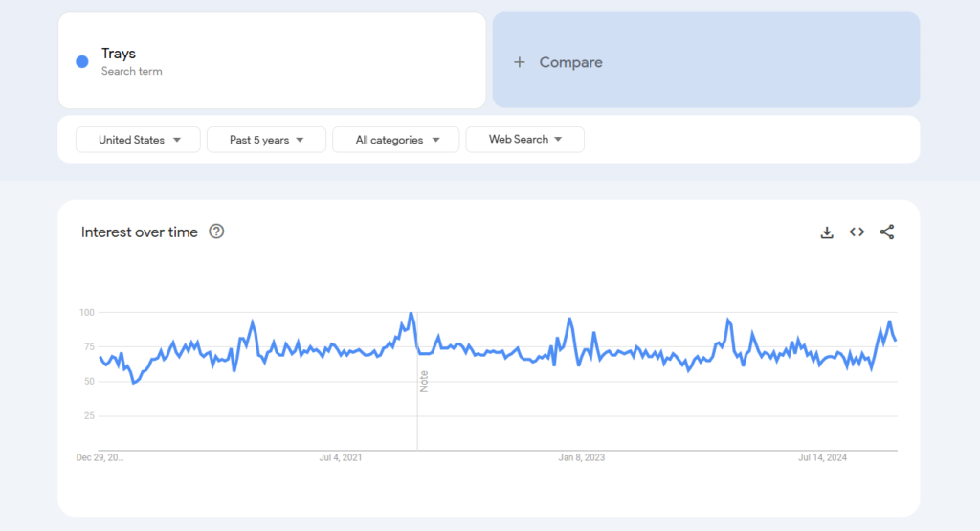Click the 'Search term' subtitle under Trays

pos(132,72)
